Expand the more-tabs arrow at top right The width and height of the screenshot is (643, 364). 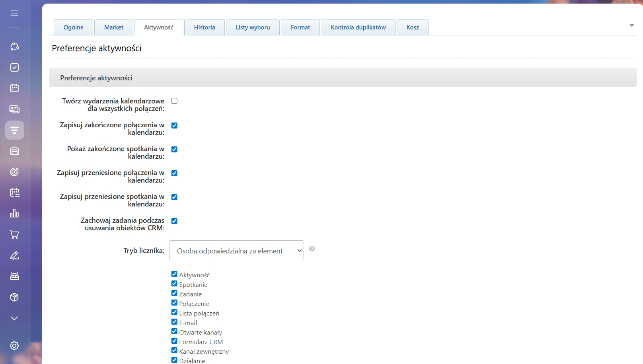[x=631, y=25]
